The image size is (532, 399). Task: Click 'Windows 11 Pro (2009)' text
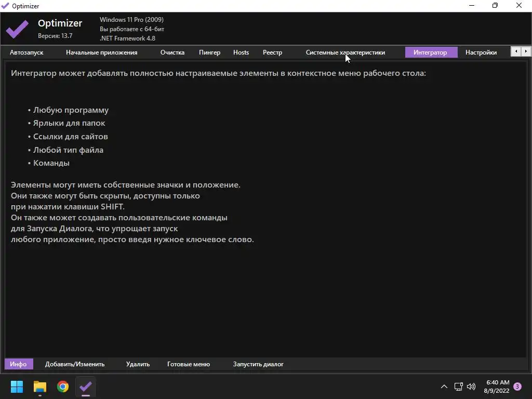pos(131,20)
